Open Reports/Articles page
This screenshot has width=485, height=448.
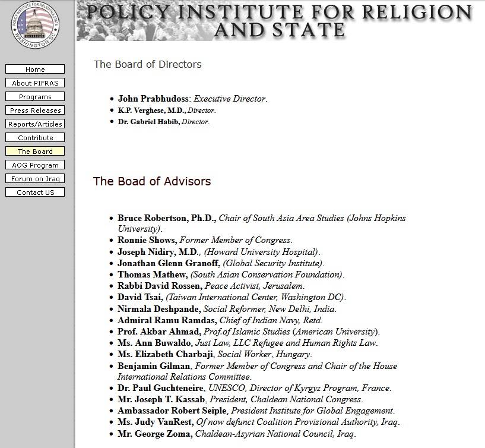(x=35, y=124)
